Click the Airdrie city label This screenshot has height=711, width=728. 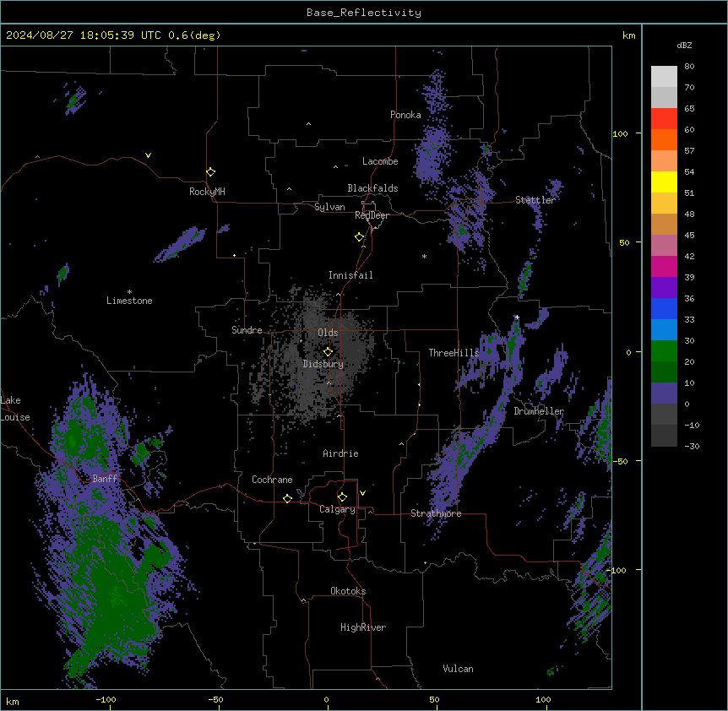coord(340,453)
